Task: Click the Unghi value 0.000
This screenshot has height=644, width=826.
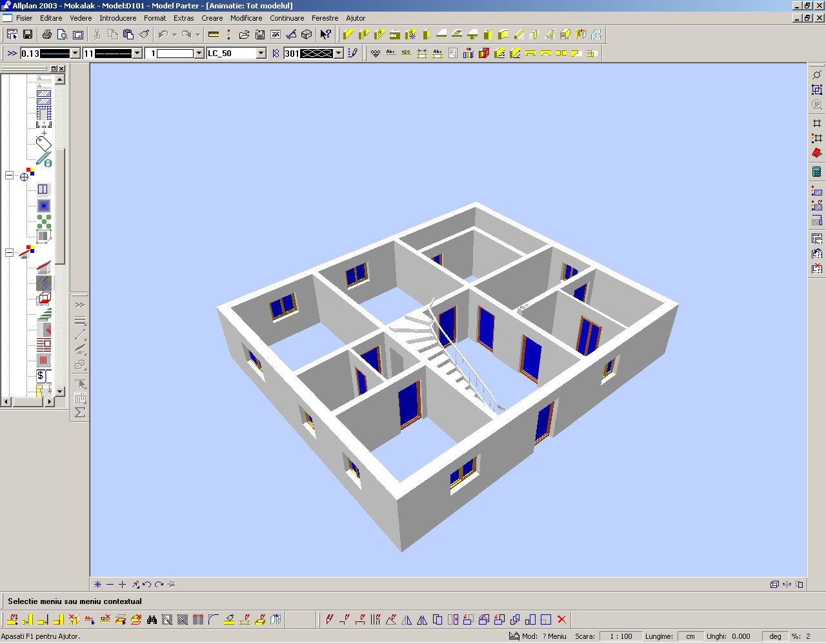Action: (x=741, y=636)
